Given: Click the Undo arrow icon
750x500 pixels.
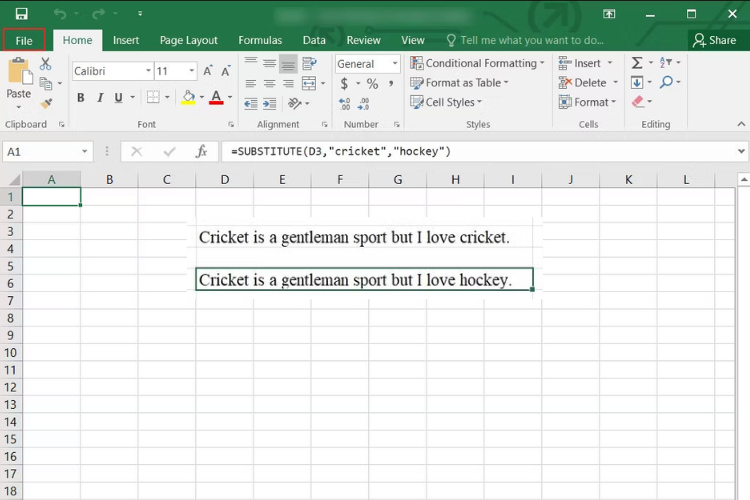Looking at the screenshot, I should point(60,13).
